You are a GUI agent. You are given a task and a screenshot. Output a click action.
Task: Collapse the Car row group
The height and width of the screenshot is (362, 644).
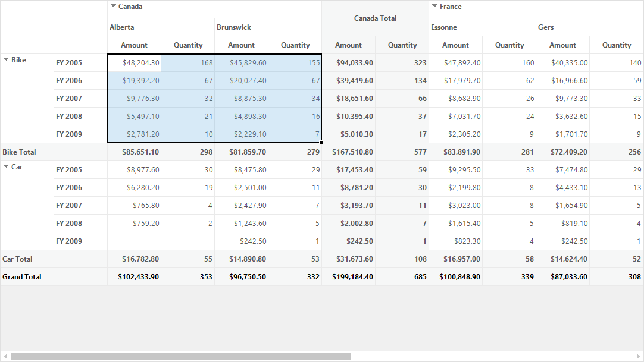click(x=6, y=166)
